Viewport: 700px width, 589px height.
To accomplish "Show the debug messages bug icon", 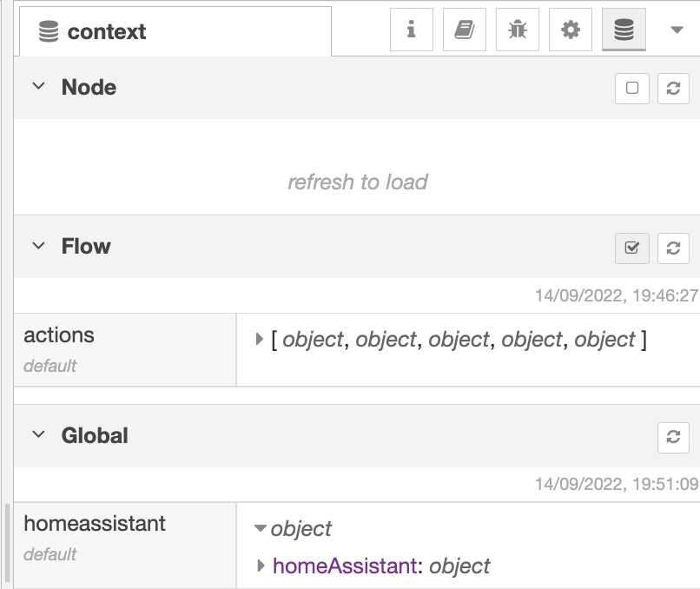I will point(518,30).
